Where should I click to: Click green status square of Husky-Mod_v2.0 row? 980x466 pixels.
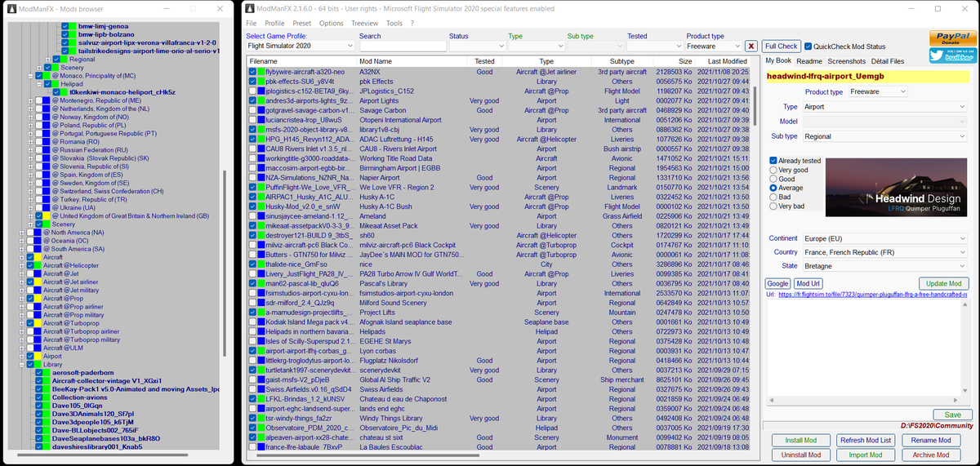pyautogui.click(x=261, y=206)
